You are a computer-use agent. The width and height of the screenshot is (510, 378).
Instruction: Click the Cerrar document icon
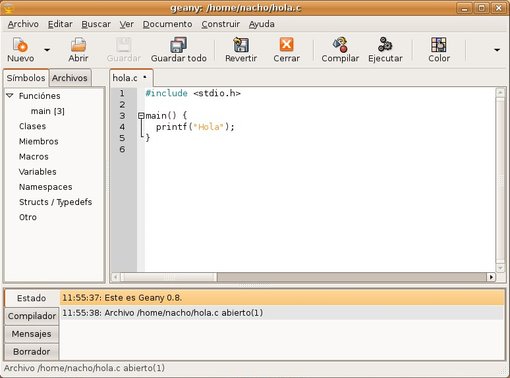point(286,45)
